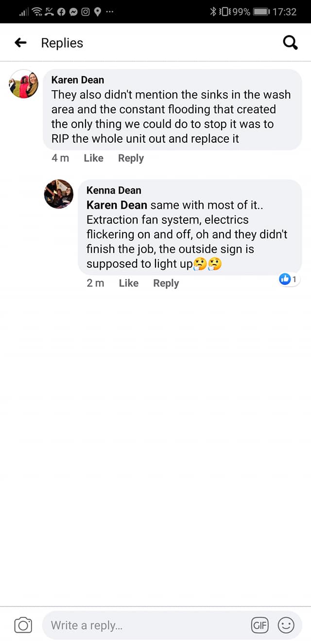This screenshot has width=311, height=644.
Task: Focus the Write a reply text field
Action: [x=146, y=625]
